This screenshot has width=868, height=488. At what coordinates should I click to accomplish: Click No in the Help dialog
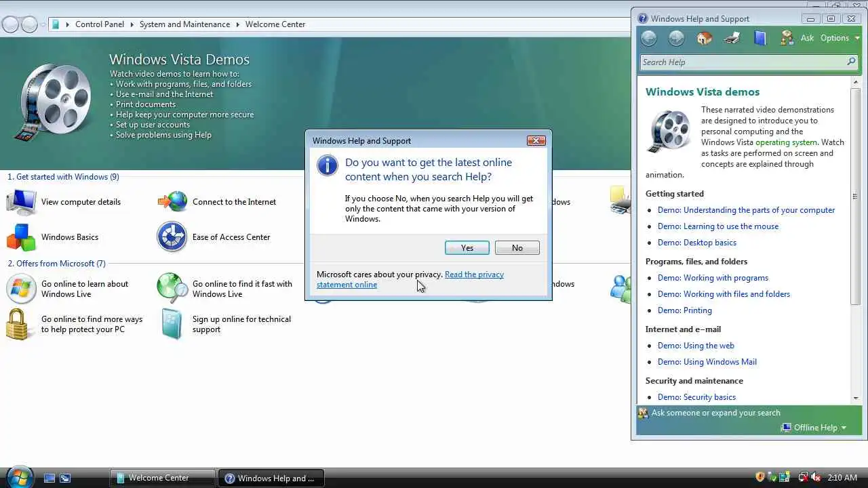[x=517, y=248]
